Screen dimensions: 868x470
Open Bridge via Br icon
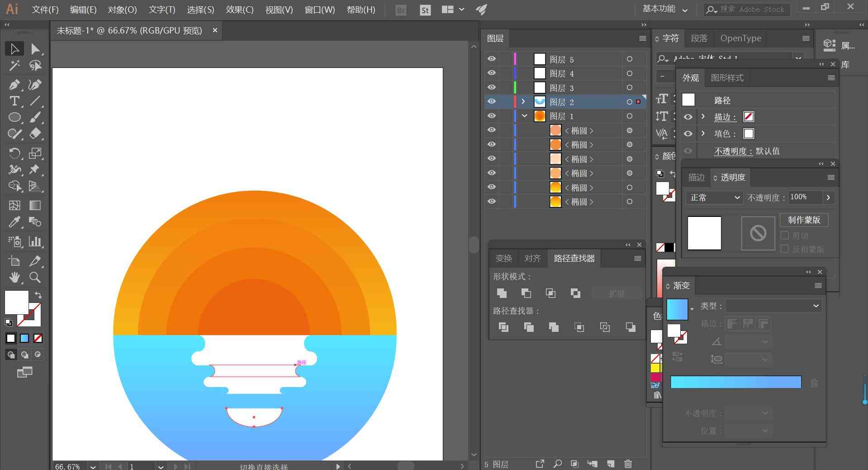tap(401, 10)
